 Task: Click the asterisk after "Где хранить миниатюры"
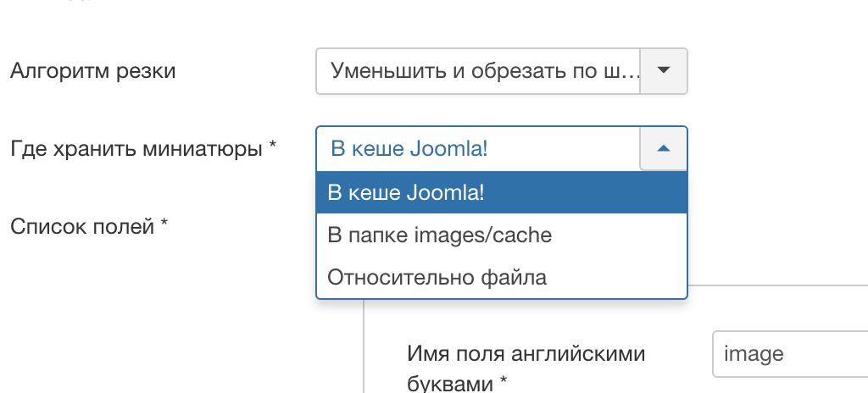click(273, 148)
